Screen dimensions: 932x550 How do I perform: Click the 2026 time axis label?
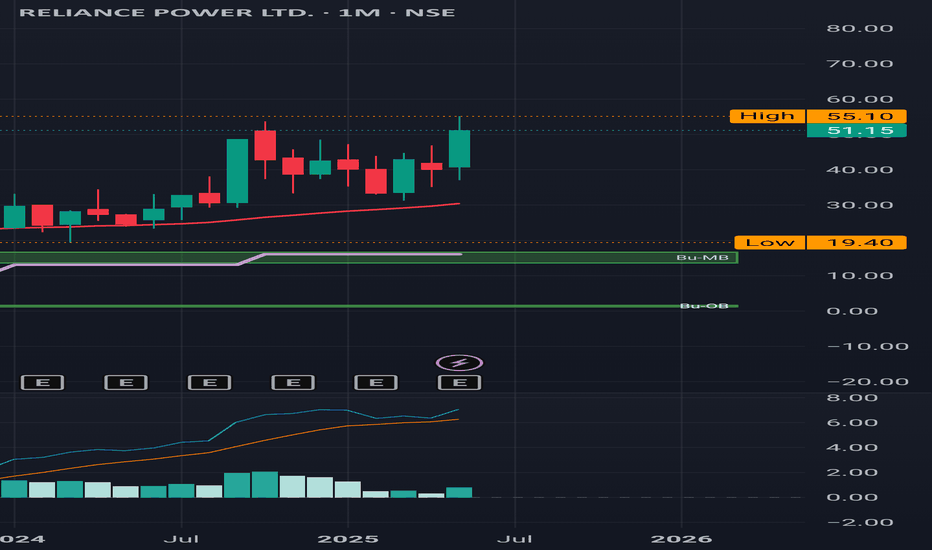pos(681,539)
